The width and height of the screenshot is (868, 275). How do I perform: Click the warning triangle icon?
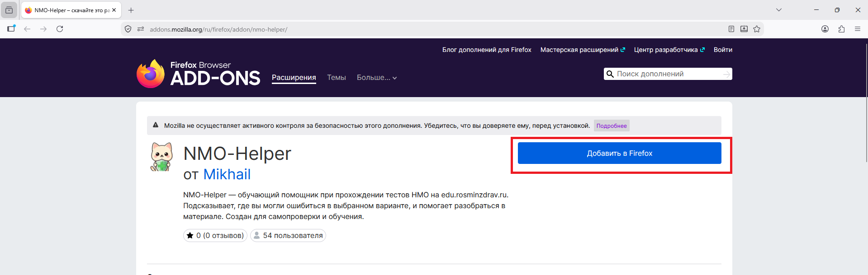point(156,125)
